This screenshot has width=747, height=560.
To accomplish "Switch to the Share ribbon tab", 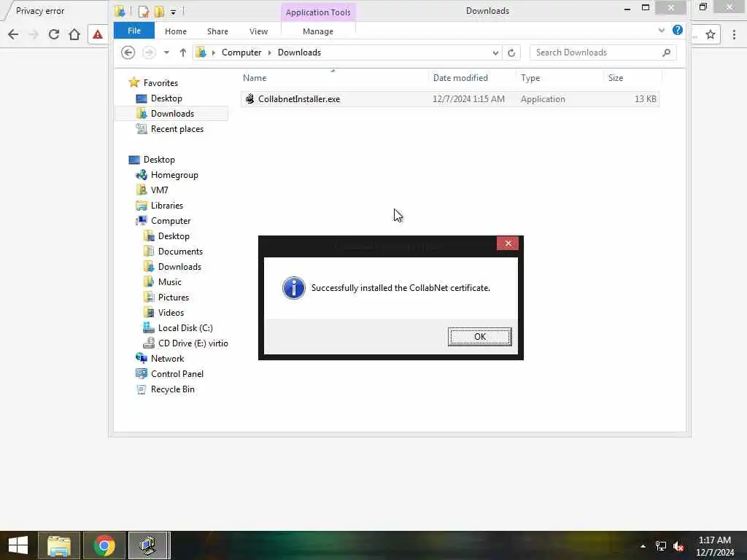I will (217, 31).
